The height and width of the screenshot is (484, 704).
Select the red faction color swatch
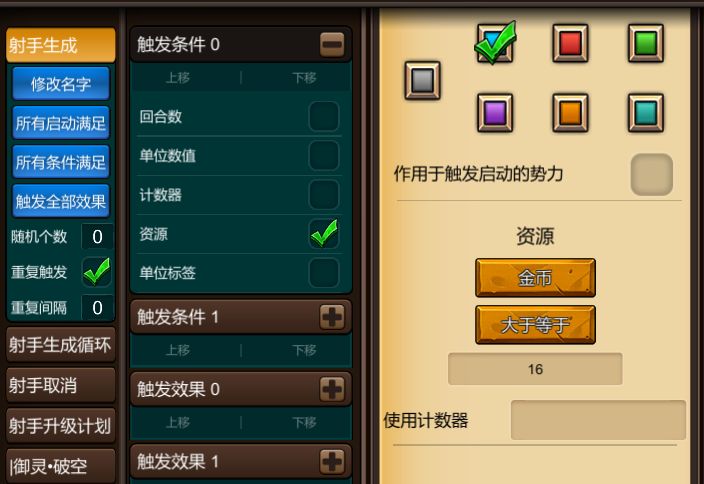570,43
